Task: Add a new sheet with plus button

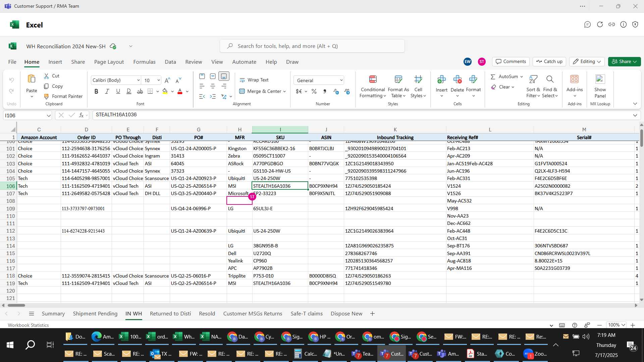Action: click(x=372, y=314)
